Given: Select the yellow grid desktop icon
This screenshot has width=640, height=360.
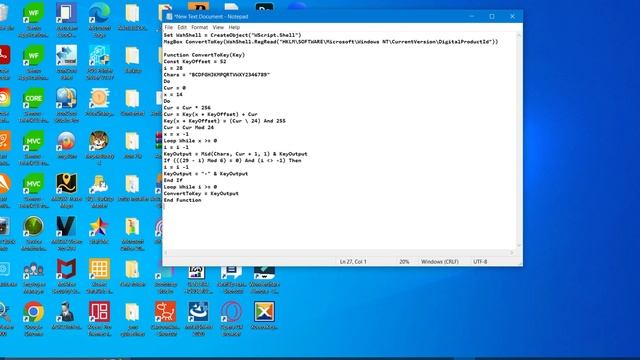Looking at the screenshot, I should pyautogui.click(x=99, y=269).
